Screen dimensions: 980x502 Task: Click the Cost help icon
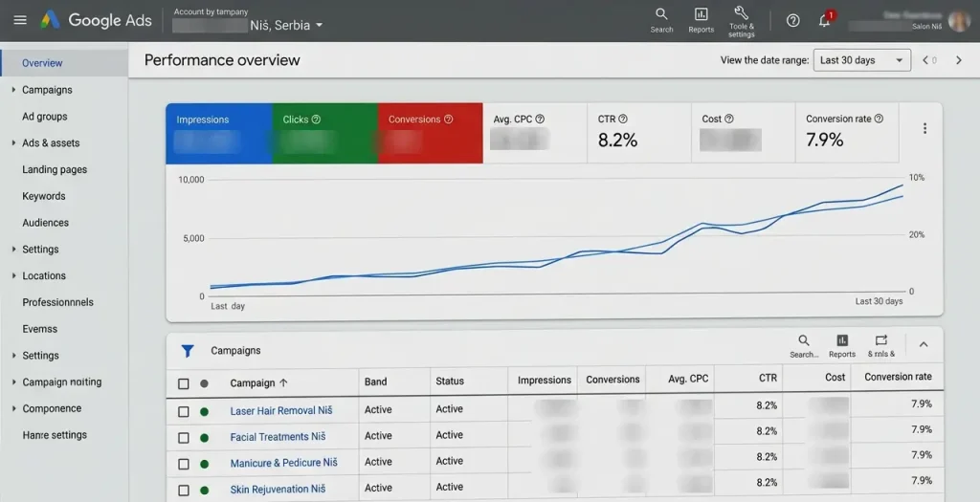click(x=728, y=119)
